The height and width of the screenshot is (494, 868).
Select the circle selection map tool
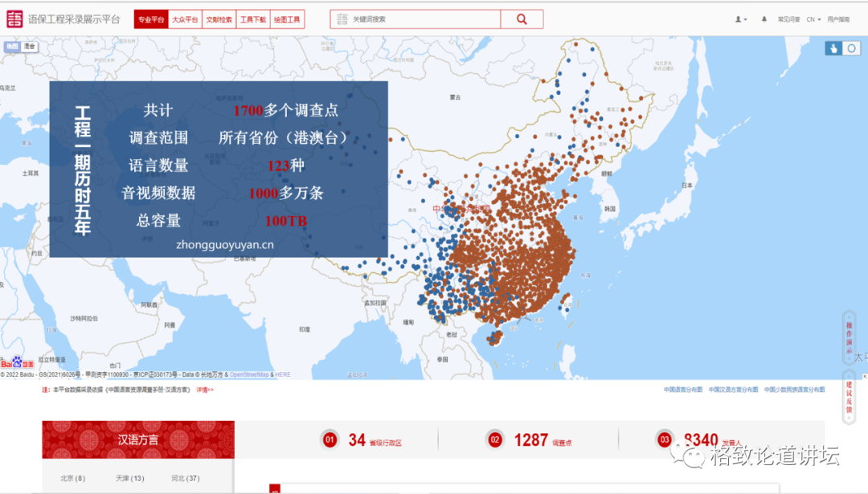(x=851, y=49)
